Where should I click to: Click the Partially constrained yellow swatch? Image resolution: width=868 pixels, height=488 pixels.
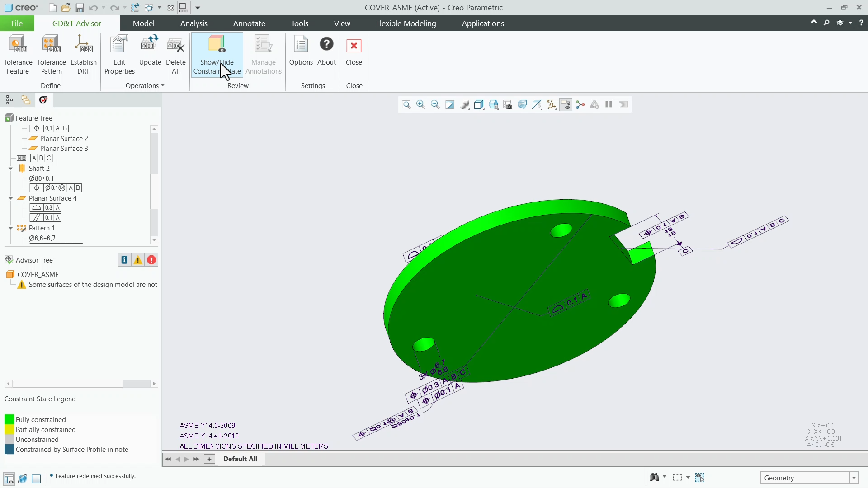click(9, 430)
